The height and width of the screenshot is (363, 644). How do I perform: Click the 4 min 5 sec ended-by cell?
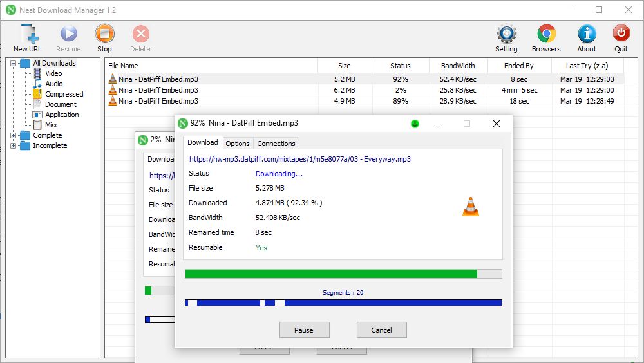(x=519, y=90)
